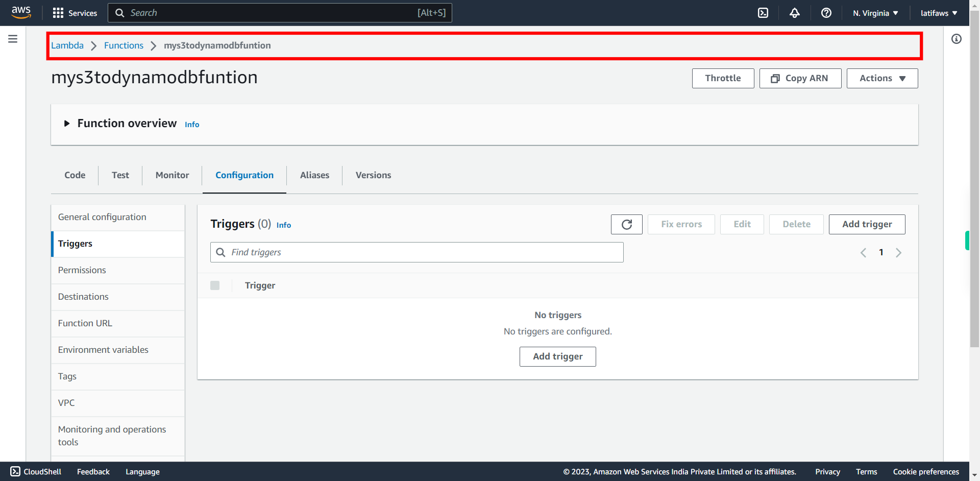
Task: Click the Trigger column header
Action: tap(260, 285)
